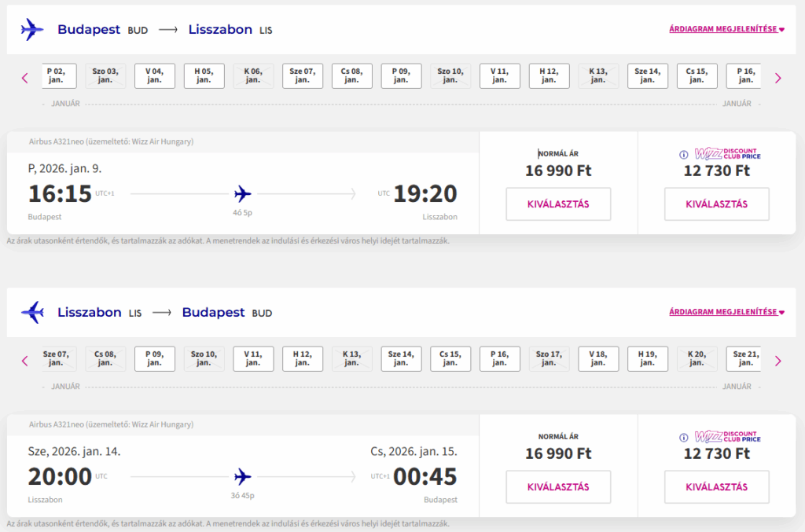
Task: Select outbound date V 04, jan.
Action: (x=154, y=75)
